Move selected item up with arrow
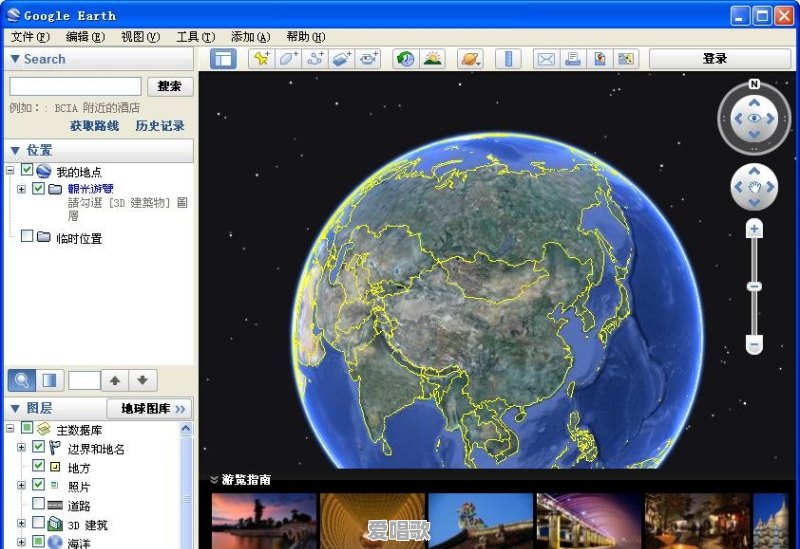800x549 pixels. tap(115, 380)
